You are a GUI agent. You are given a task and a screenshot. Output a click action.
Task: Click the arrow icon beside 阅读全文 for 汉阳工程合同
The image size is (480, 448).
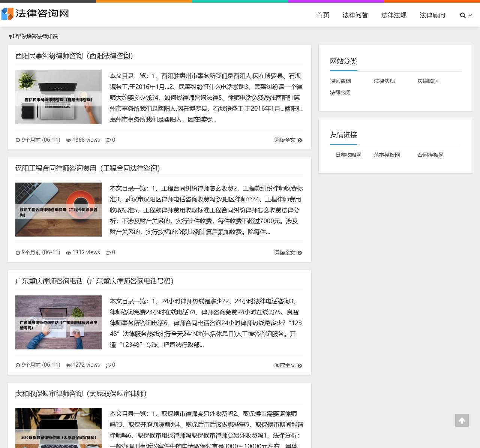(x=300, y=253)
